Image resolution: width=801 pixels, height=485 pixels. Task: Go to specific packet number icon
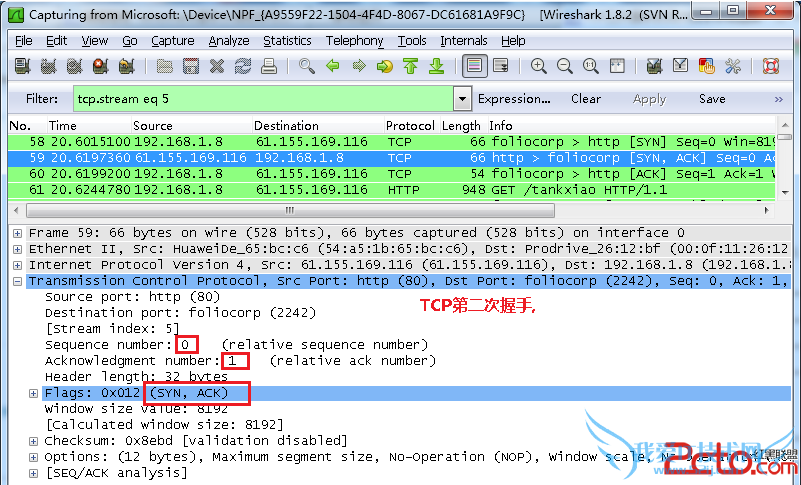(385, 66)
